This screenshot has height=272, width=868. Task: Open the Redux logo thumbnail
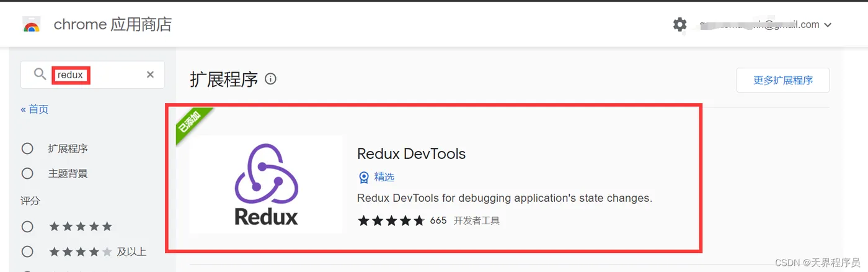tap(265, 184)
